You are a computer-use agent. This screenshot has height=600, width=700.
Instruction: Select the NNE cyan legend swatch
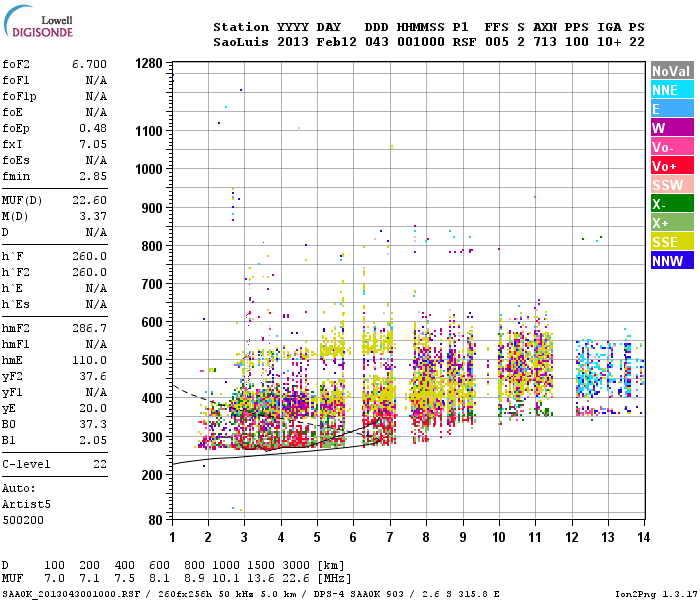tap(672, 90)
